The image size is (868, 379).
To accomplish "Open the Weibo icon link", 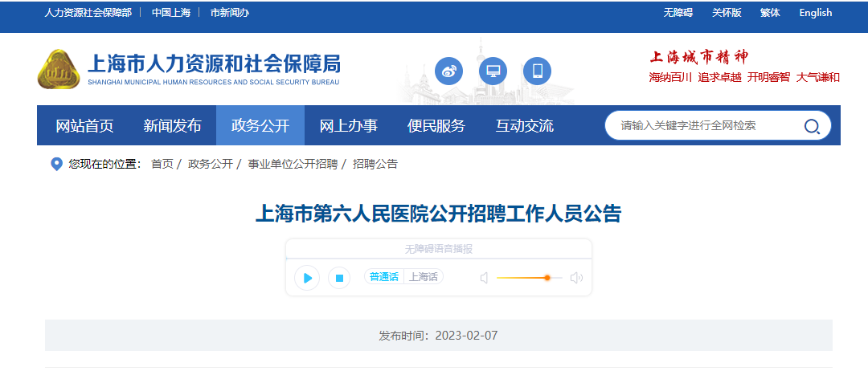I will coord(448,71).
